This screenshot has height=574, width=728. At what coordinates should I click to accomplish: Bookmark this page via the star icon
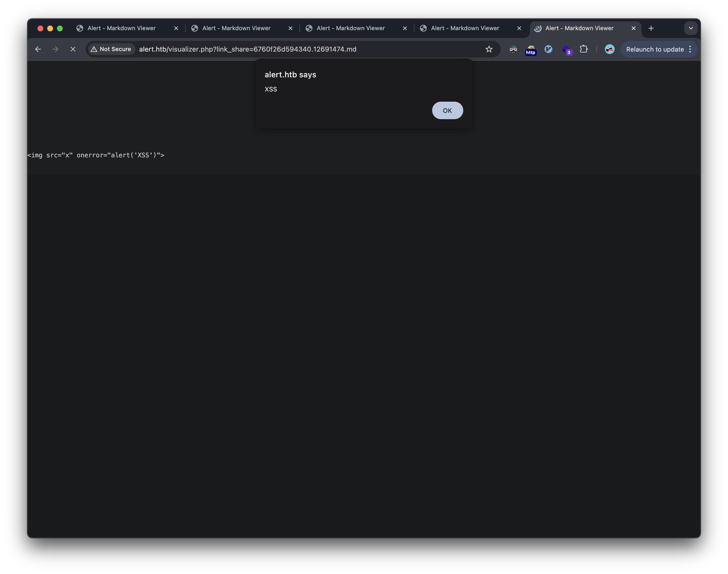coord(489,49)
